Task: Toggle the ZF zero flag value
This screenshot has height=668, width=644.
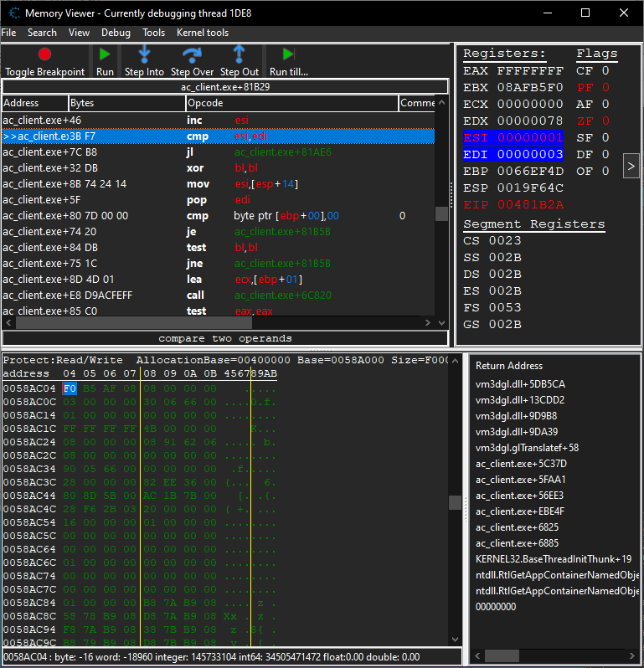Action: pyautogui.click(x=605, y=121)
